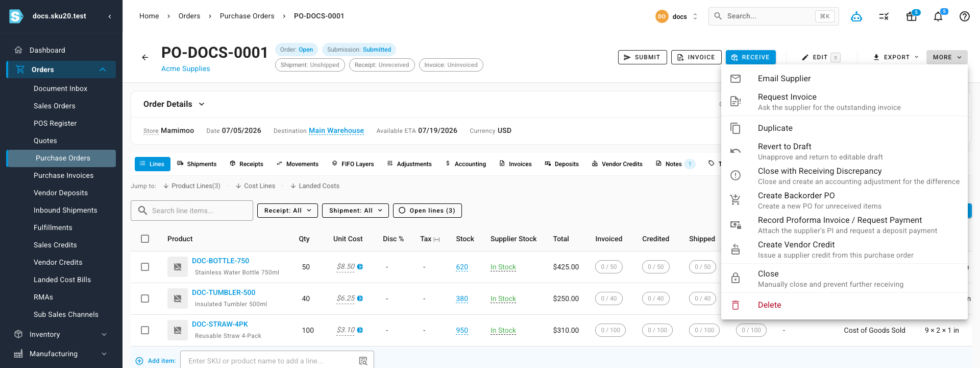Check the DOC-TUMBLER-500 row checkbox
Image resolution: width=980 pixels, height=368 pixels.
point(145,298)
